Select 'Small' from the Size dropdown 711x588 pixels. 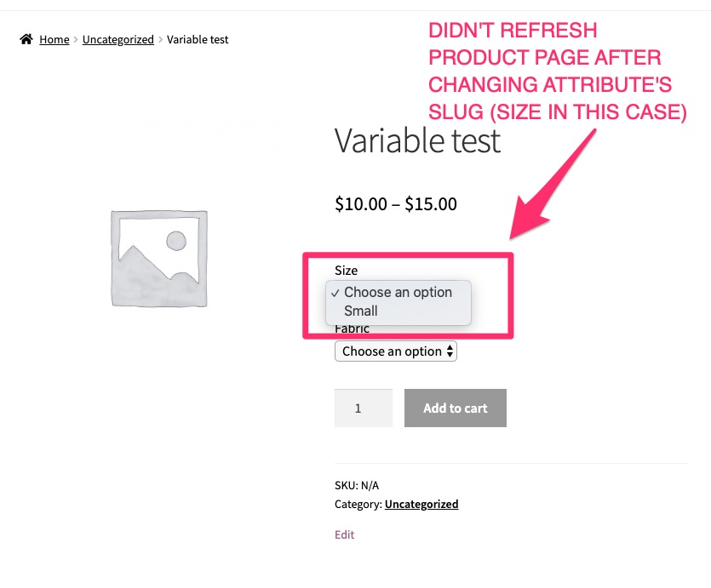coord(360,311)
